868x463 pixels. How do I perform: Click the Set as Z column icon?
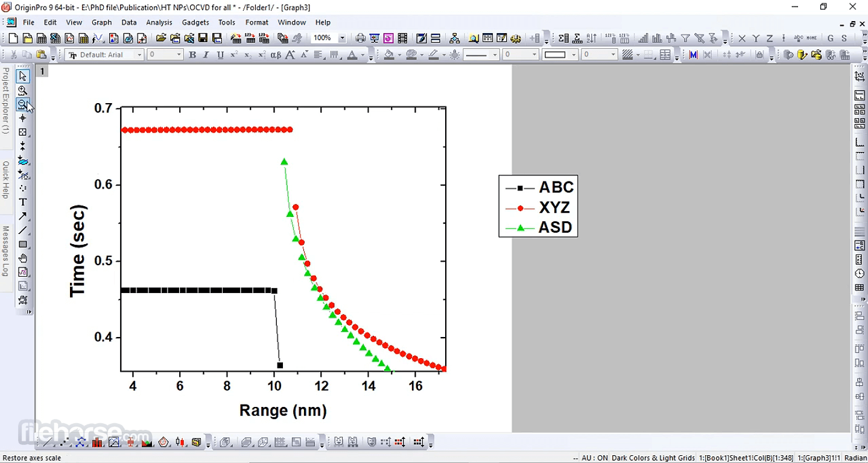point(770,39)
